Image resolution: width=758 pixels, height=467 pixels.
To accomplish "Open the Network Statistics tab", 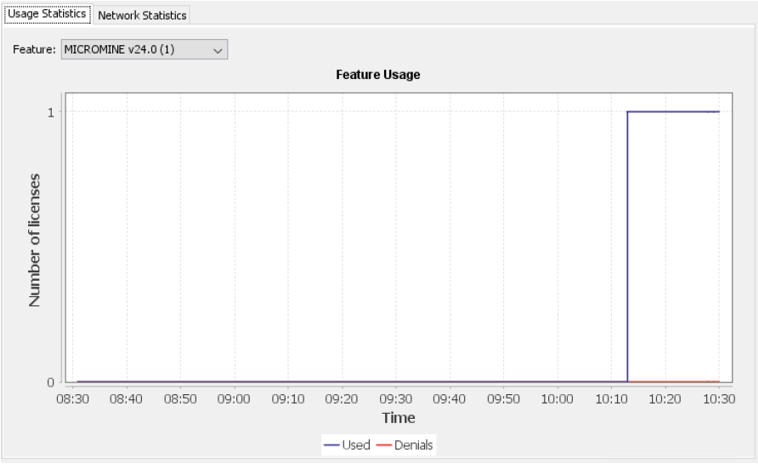I will point(142,15).
